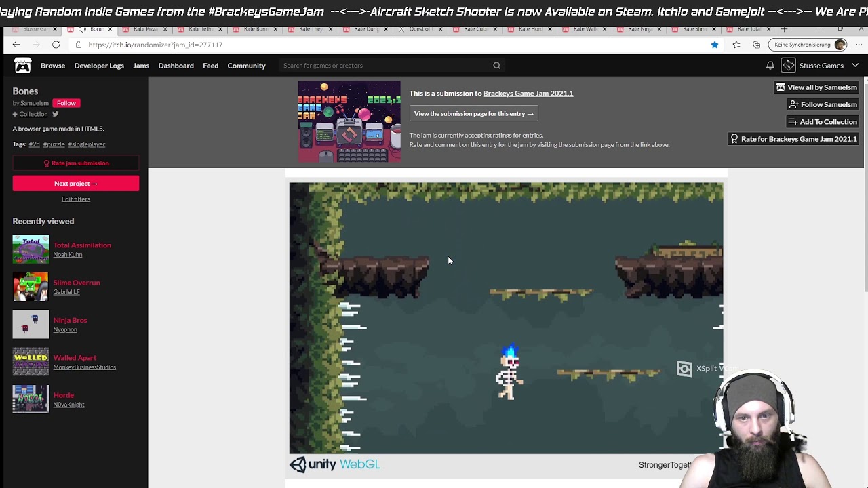Switch to the Quest of browser tab
The width and height of the screenshot is (868, 488).
click(x=420, y=29)
